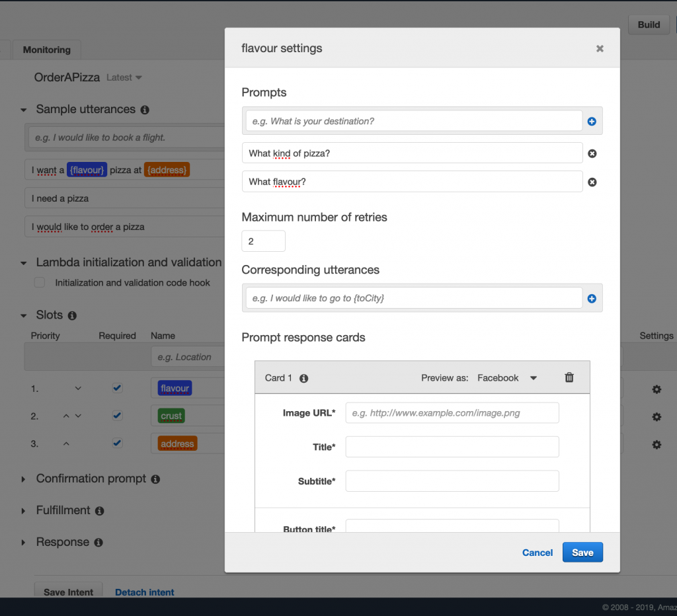Uncheck Required for crust slot
The height and width of the screenshot is (616, 677).
117,416
